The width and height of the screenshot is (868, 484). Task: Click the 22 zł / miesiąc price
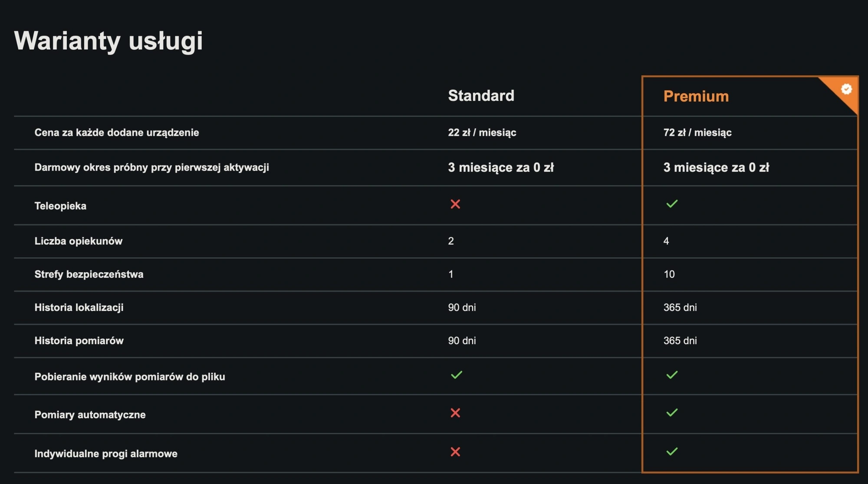[482, 133]
